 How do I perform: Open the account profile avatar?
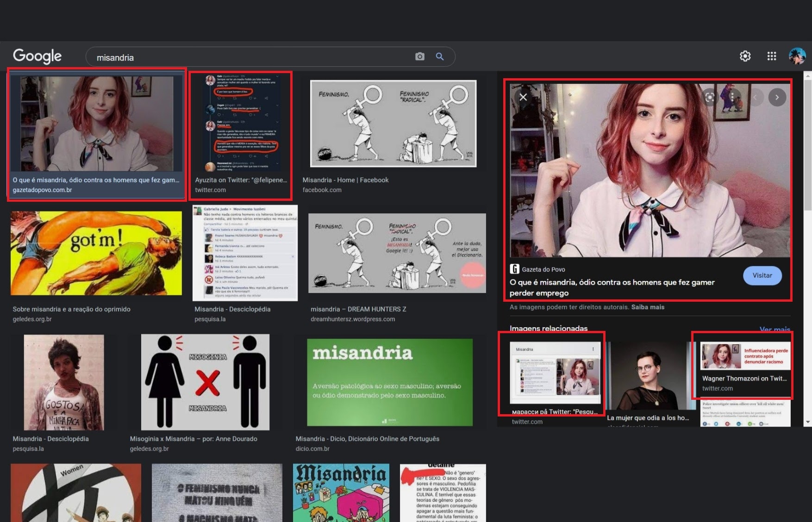[797, 56]
